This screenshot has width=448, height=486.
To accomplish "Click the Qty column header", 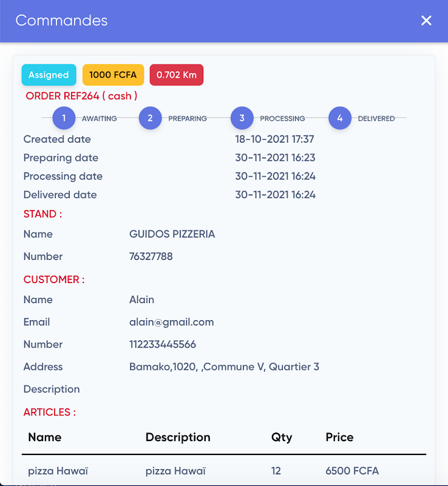I will (x=281, y=437).
